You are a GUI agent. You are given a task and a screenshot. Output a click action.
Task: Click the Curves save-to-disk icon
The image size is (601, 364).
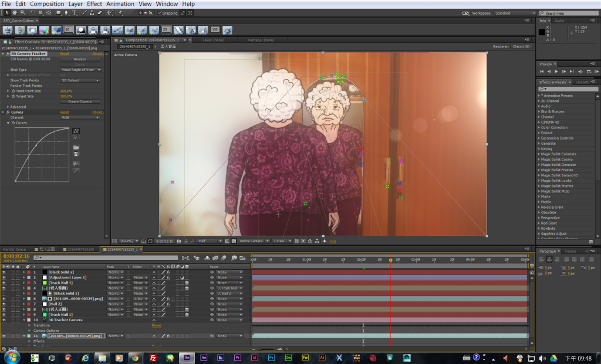pyautogui.click(x=76, y=154)
